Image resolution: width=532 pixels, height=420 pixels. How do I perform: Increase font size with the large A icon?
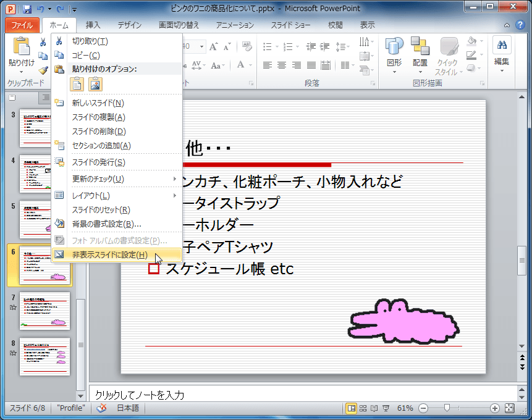(213, 46)
